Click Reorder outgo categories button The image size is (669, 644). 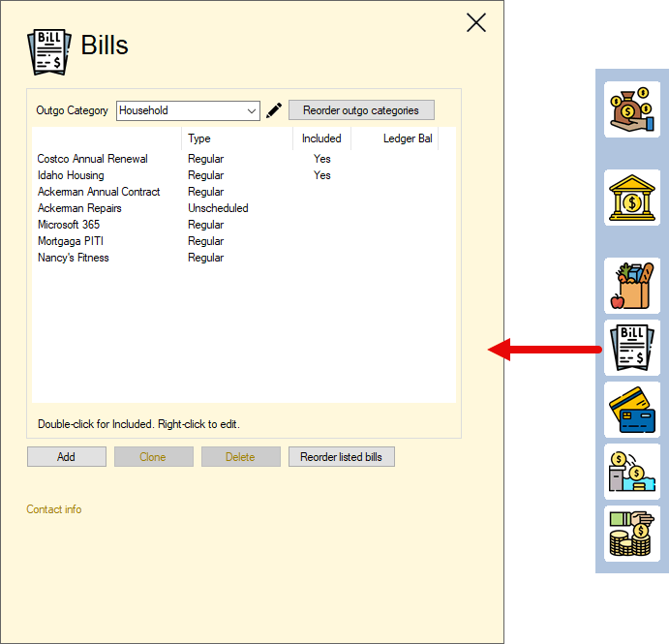pyautogui.click(x=361, y=110)
